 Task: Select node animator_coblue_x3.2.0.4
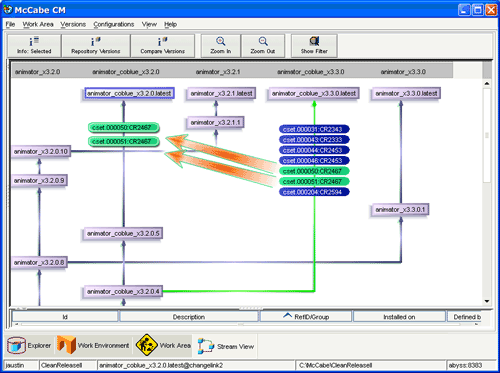point(123,292)
